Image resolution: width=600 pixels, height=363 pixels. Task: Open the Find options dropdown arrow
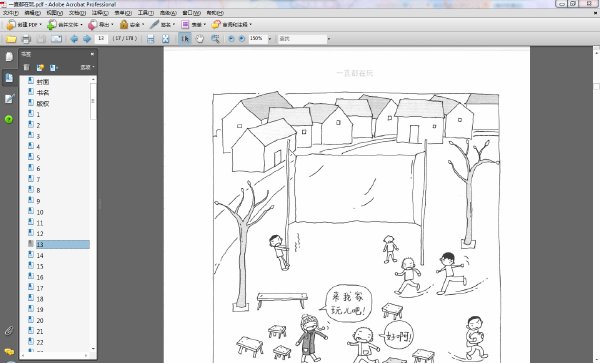329,39
